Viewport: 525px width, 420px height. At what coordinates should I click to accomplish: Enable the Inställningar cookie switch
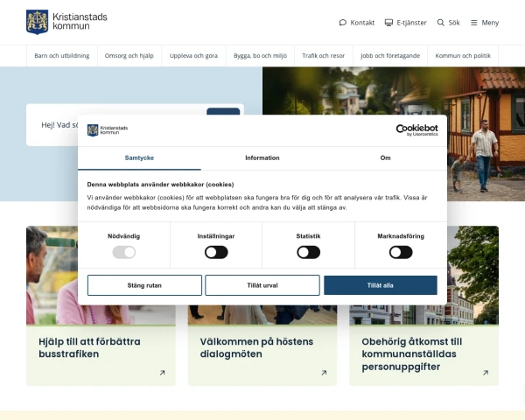click(x=216, y=252)
